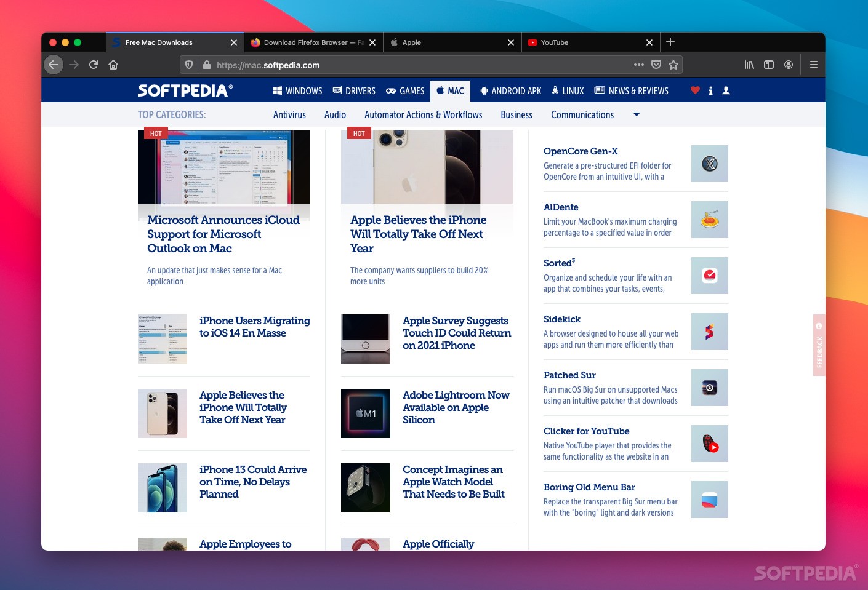This screenshot has width=868, height=590.
Task: Close the YouTube tab
Action: (649, 42)
